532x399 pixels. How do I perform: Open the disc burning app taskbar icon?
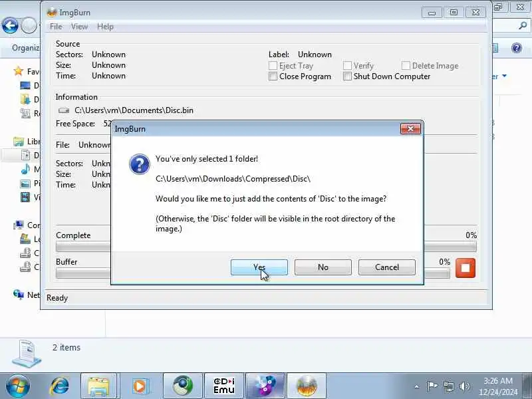coord(265,386)
